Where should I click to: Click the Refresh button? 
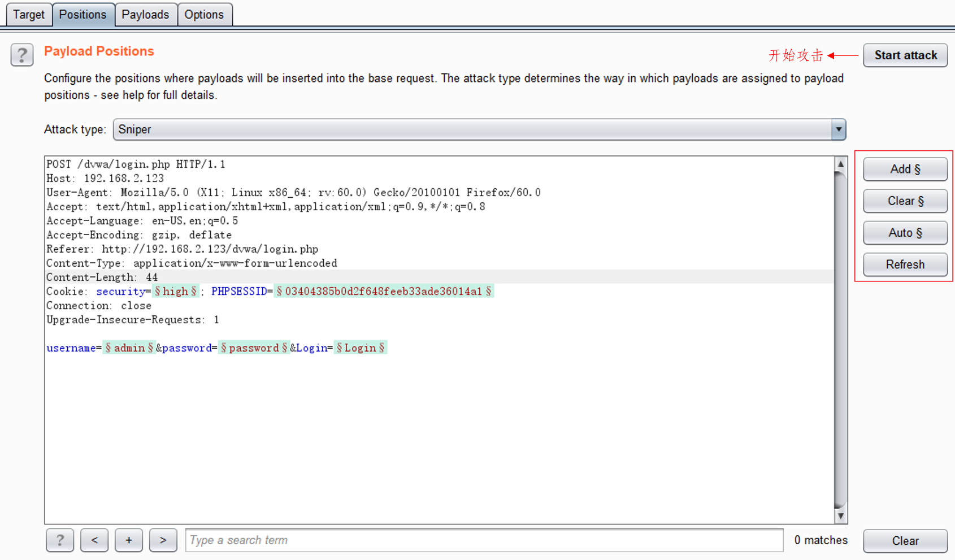click(905, 264)
